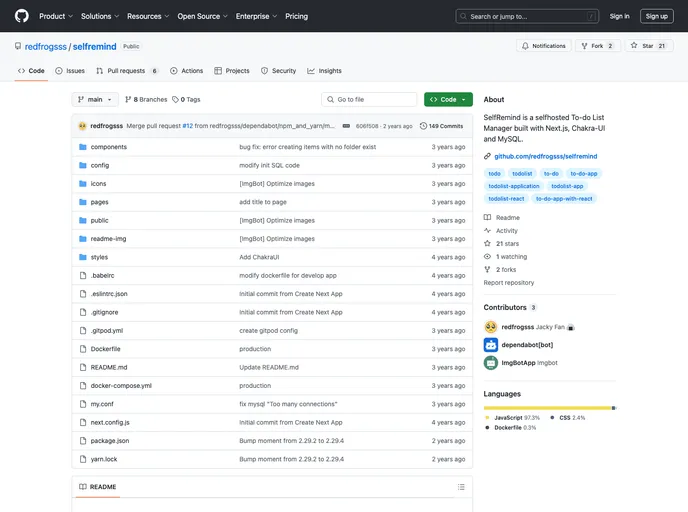
Task: Select the README tab heading
Action: (97, 487)
